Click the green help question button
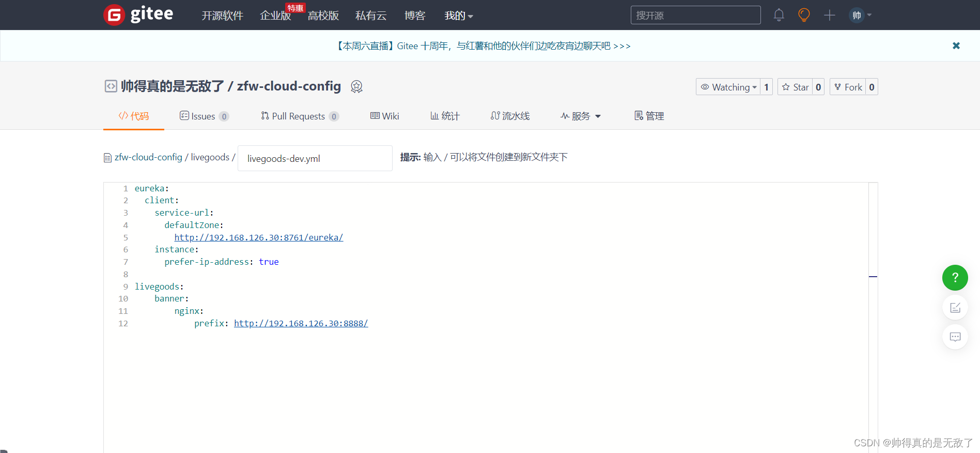The height and width of the screenshot is (453, 980). (955, 278)
